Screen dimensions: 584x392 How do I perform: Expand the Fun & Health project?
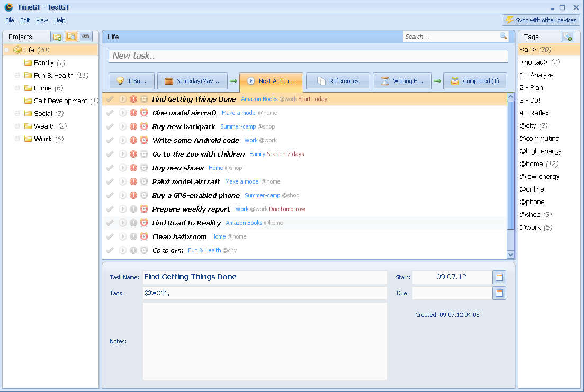17,76
